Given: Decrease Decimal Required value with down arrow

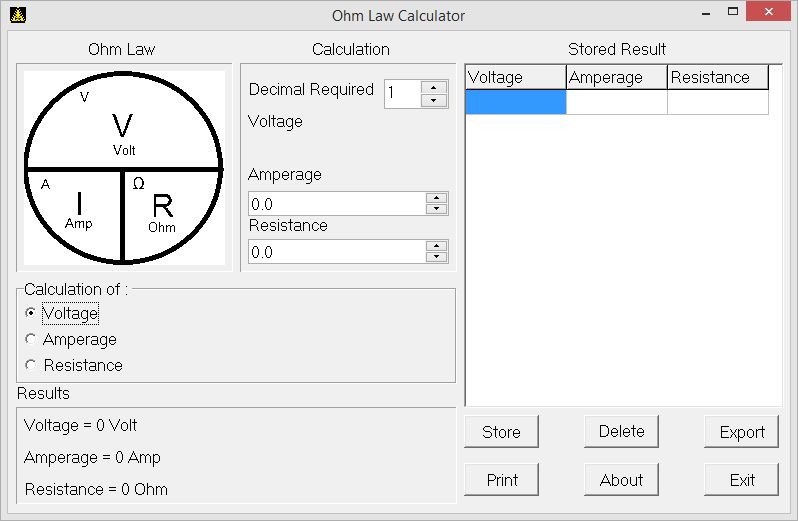Looking at the screenshot, I should click(434, 101).
